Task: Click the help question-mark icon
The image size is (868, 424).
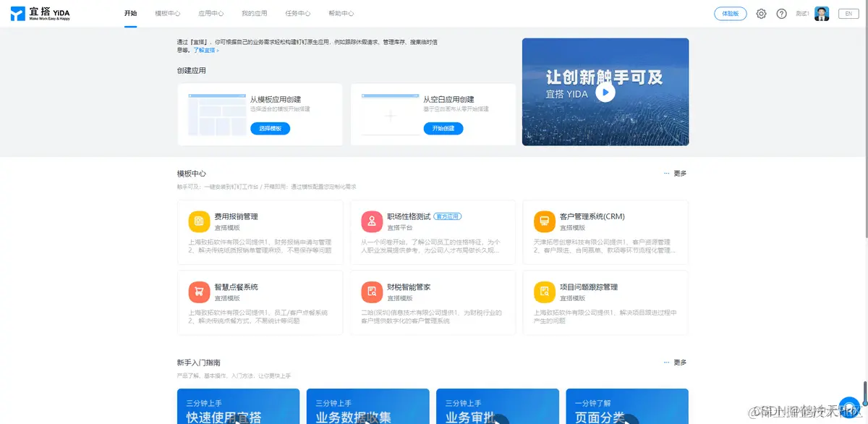Action: (x=782, y=13)
